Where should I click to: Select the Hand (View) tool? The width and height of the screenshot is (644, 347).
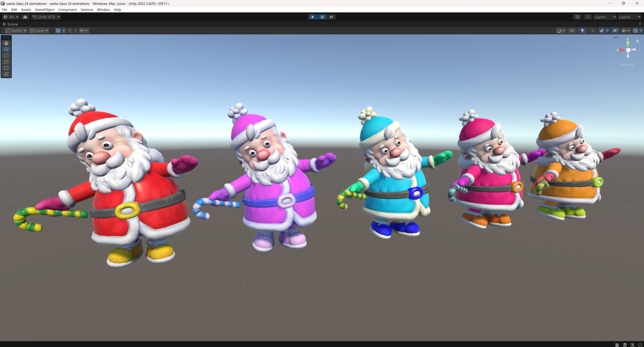(6, 43)
